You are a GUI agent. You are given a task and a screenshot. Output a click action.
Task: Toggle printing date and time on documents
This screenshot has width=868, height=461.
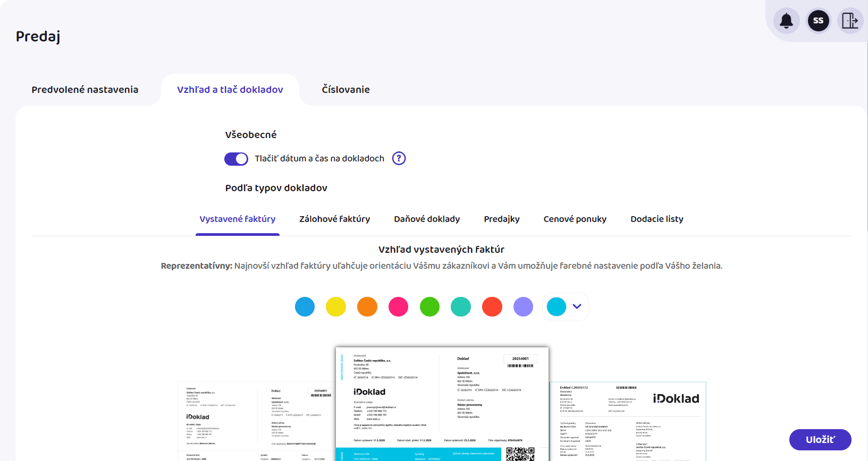(x=236, y=159)
